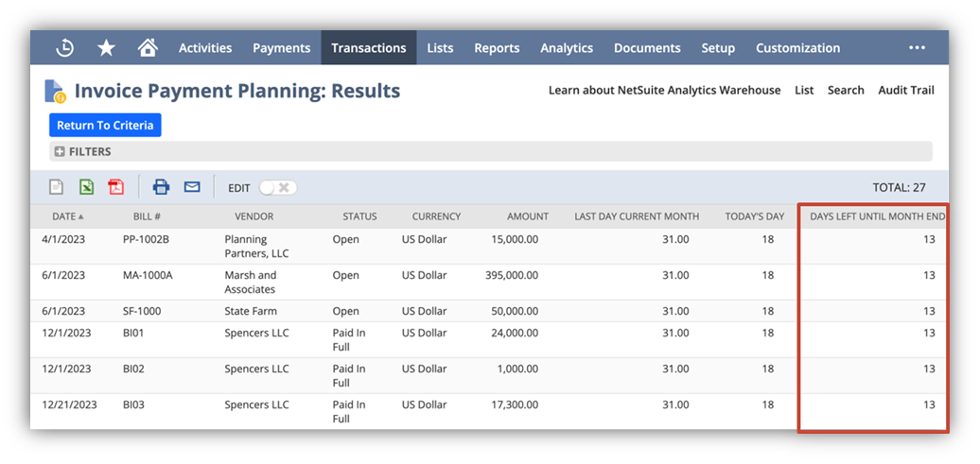980x464 pixels.
Task: Export results to Excel icon
Action: click(x=86, y=187)
